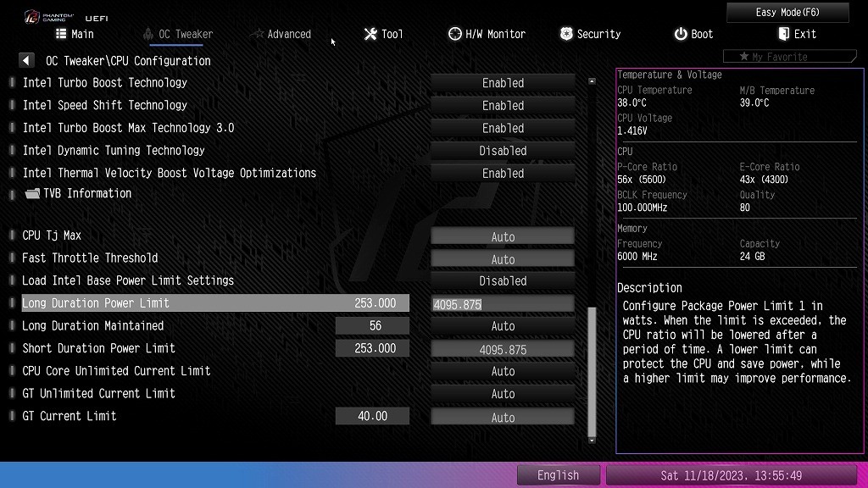Select the Fast Throttle Threshold label
The image size is (868, 488).
pyautogui.click(x=90, y=258)
